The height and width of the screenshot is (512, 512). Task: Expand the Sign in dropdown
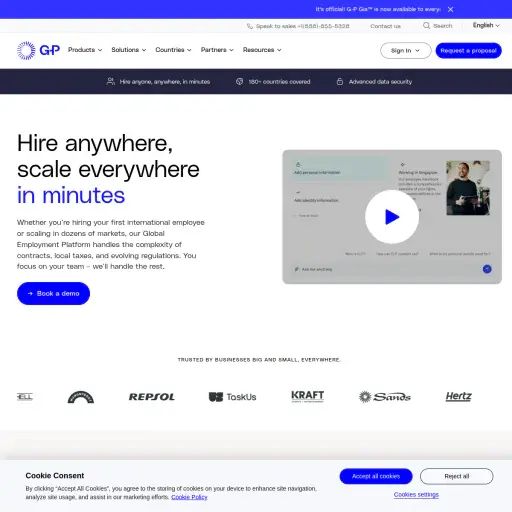406,51
